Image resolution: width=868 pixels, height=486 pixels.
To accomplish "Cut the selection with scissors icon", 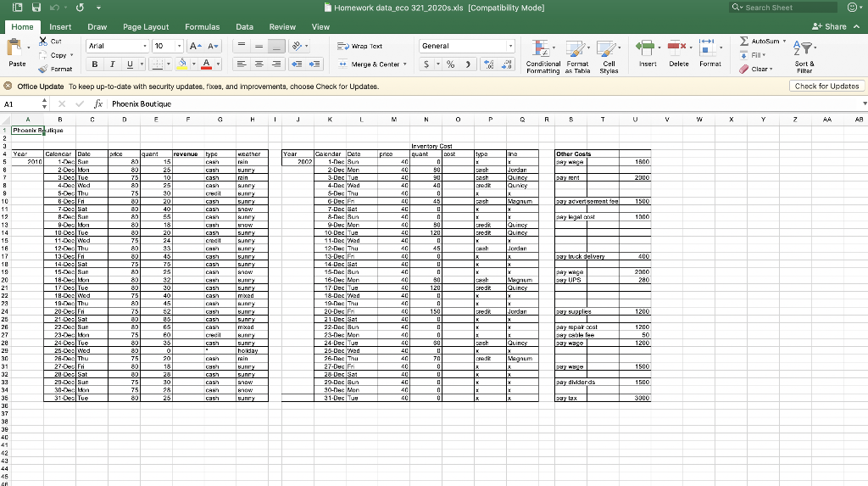I will coord(43,42).
